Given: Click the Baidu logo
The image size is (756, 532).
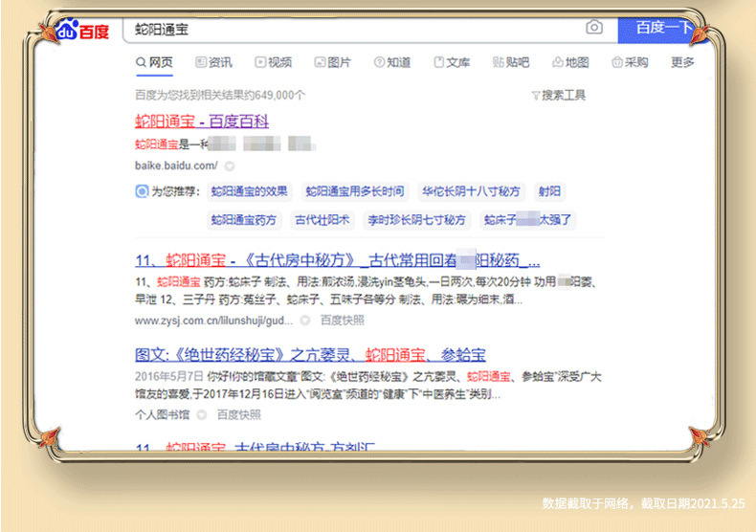Looking at the screenshot, I should pyautogui.click(x=82, y=31).
